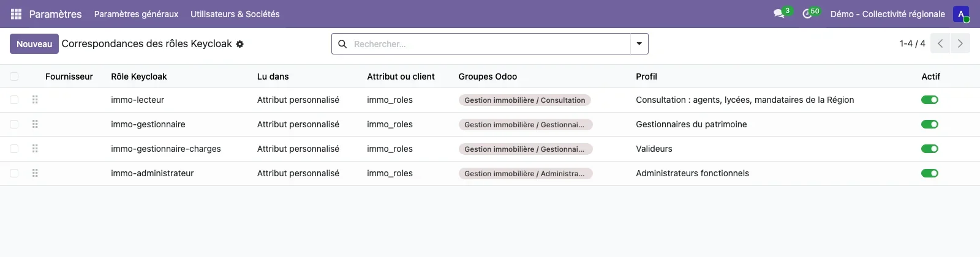This screenshot has height=257, width=980.
Task: Sort by Groupes Odoo column header
Action: coord(488,76)
